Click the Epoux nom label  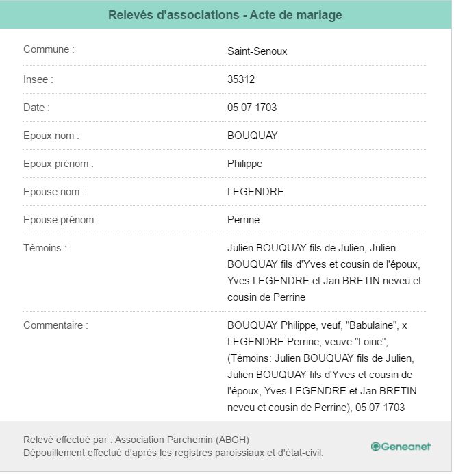coord(51,136)
